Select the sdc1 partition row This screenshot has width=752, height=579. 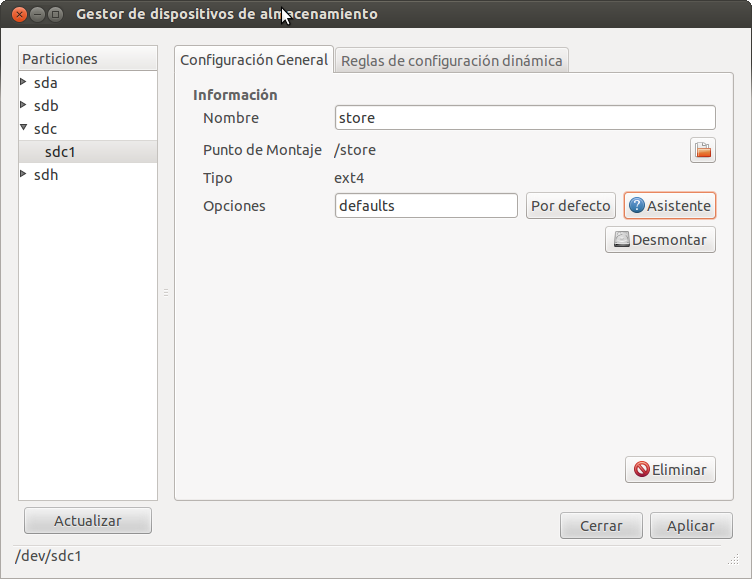[x=88, y=152]
